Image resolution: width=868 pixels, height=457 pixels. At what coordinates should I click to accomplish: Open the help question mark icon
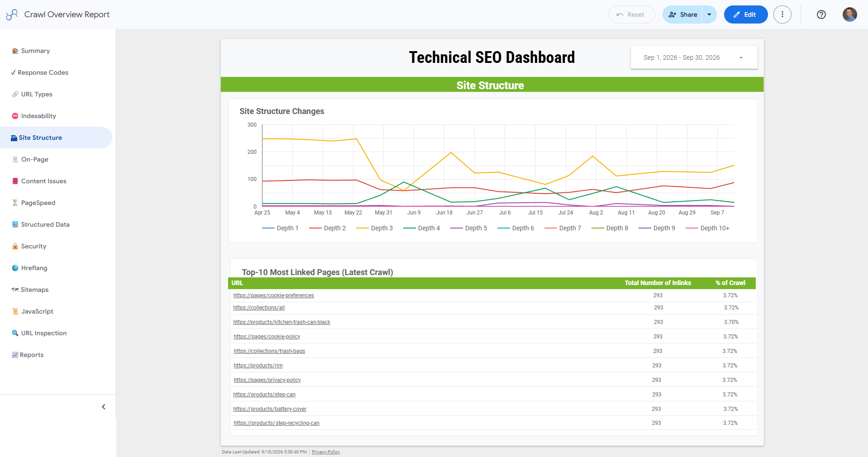point(821,14)
